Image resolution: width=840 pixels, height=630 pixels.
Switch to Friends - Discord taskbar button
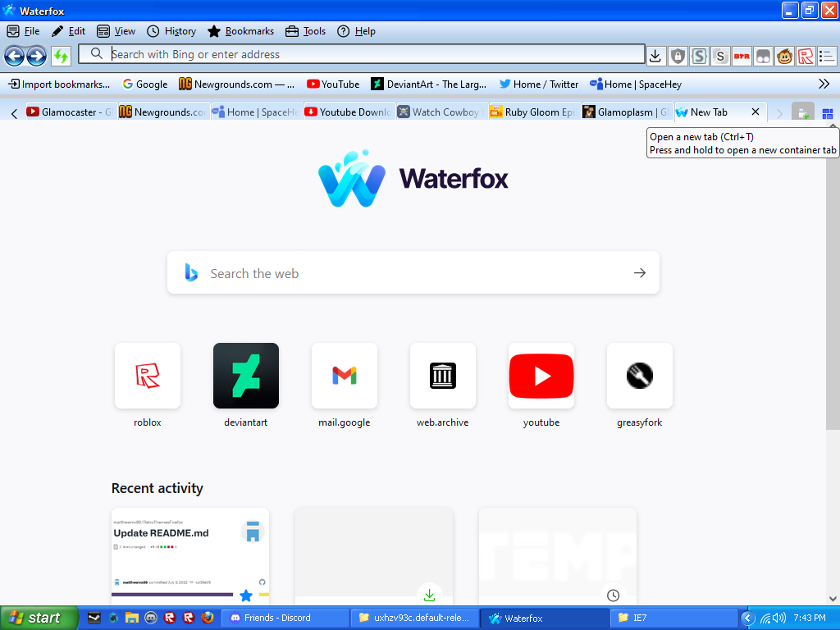[x=284, y=618]
